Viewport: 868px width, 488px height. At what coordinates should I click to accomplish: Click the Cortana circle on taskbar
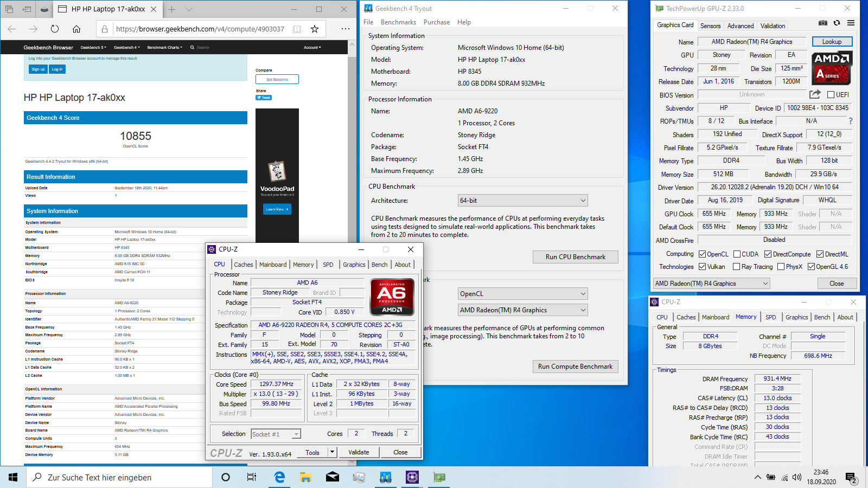226,477
